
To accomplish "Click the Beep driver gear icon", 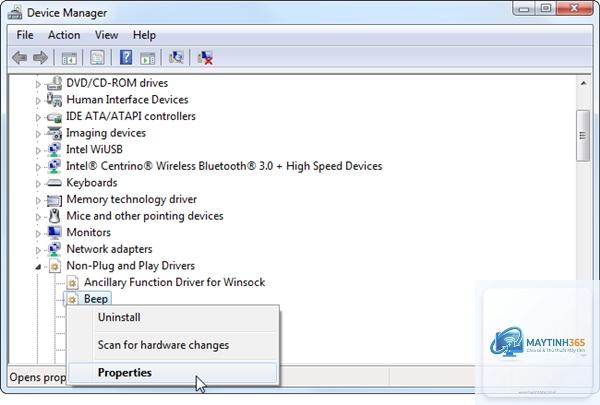I will pos(72,299).
